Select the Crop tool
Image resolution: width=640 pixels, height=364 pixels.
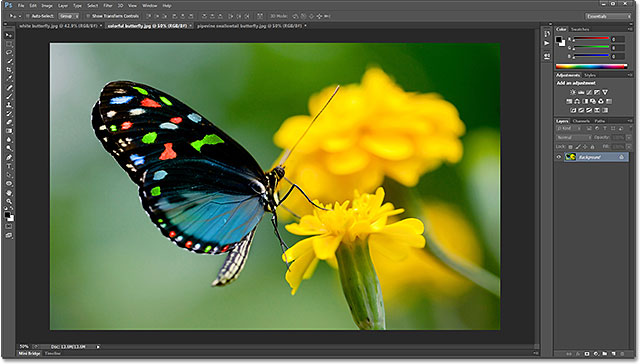(x=9, y=70)
